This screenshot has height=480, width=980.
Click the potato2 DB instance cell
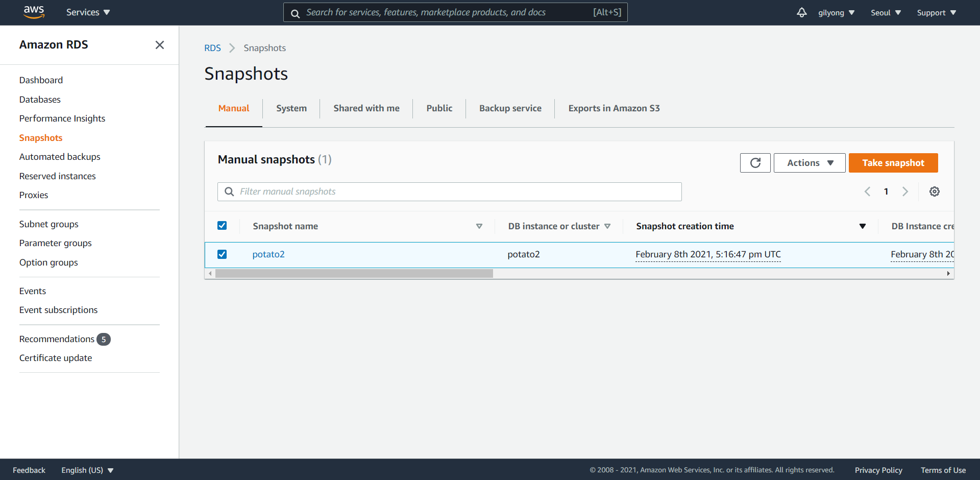coord(524,254)
